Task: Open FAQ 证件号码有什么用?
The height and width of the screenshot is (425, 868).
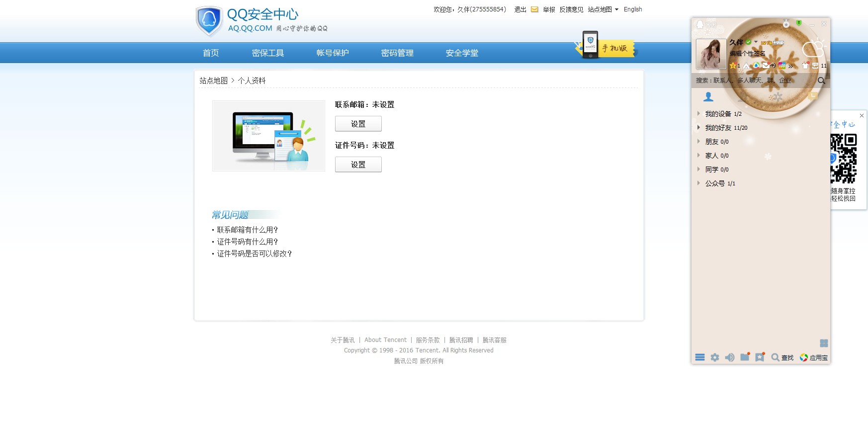Action: 248,242
